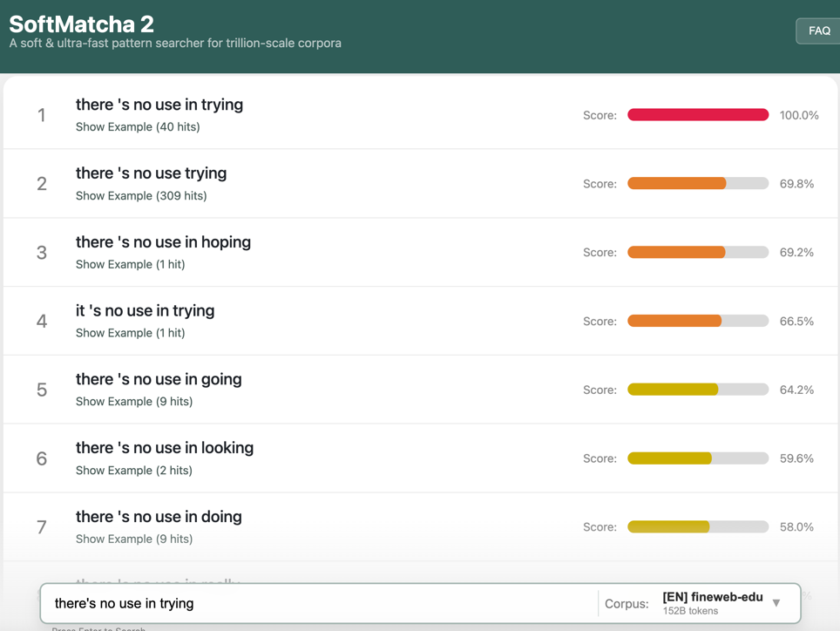Click the 69.8% score value

tap(796, 184)
